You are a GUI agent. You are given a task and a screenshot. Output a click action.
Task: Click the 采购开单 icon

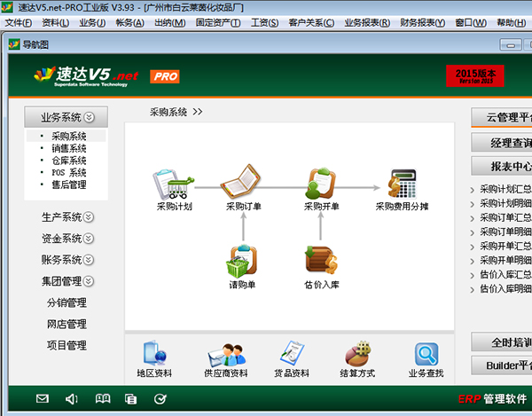[x=321, y=186]
